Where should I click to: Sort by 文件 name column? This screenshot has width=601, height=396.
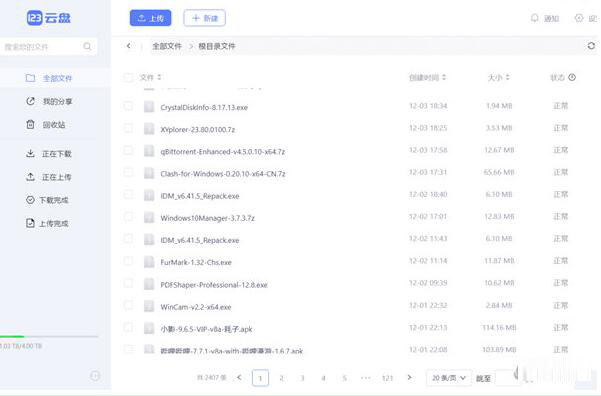point(150,77)
